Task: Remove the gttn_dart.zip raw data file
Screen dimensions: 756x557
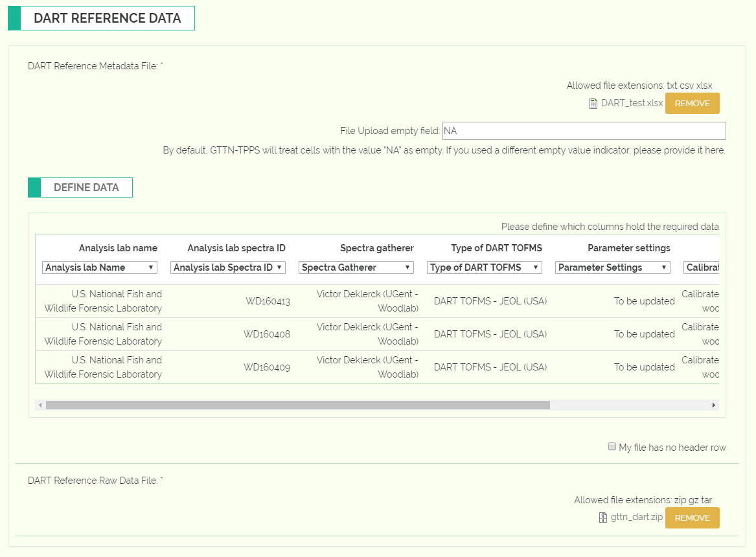Action: point(692,518)
